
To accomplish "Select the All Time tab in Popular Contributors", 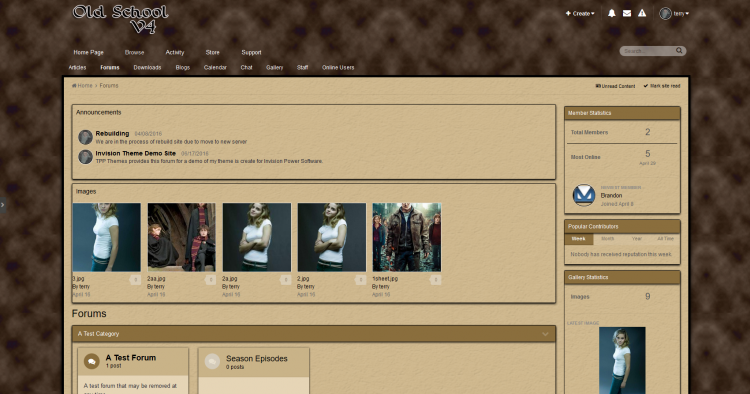I will [x=665, y=239].
